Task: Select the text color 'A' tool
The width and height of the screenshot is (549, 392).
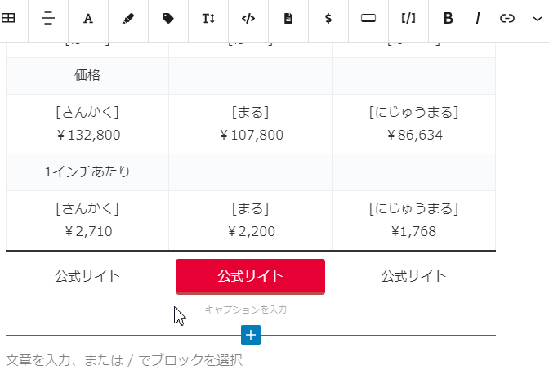Action: [88, 18]
